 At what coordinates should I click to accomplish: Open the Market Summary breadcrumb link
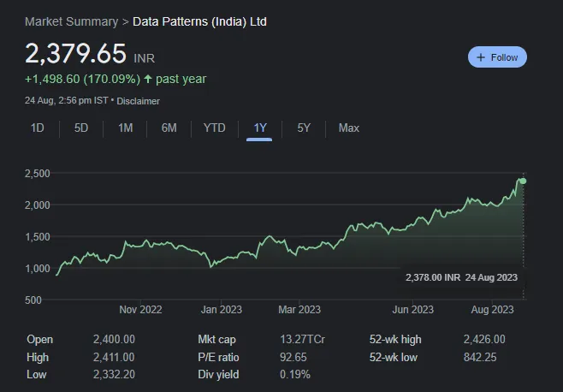click(72, 21)
